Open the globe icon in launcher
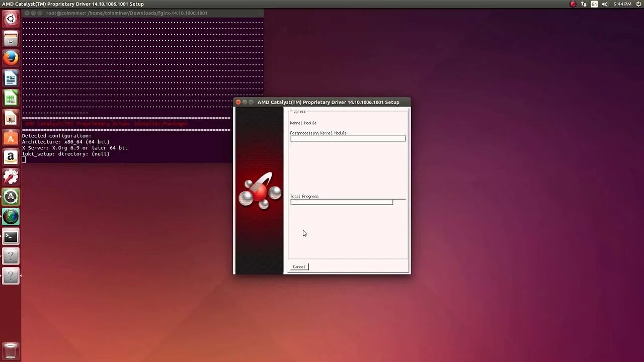This screenshot has height=362, width=644. click(11, 217)
